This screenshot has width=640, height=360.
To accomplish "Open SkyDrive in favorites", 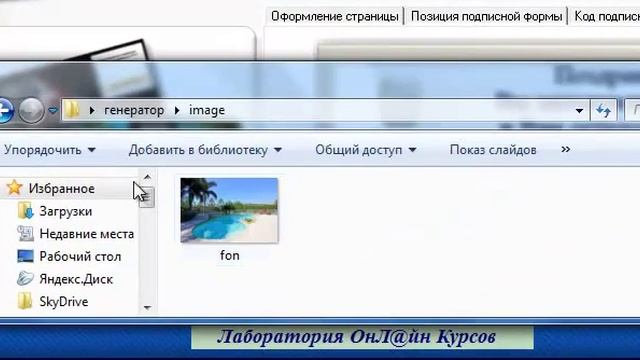I will pos(64,302).
